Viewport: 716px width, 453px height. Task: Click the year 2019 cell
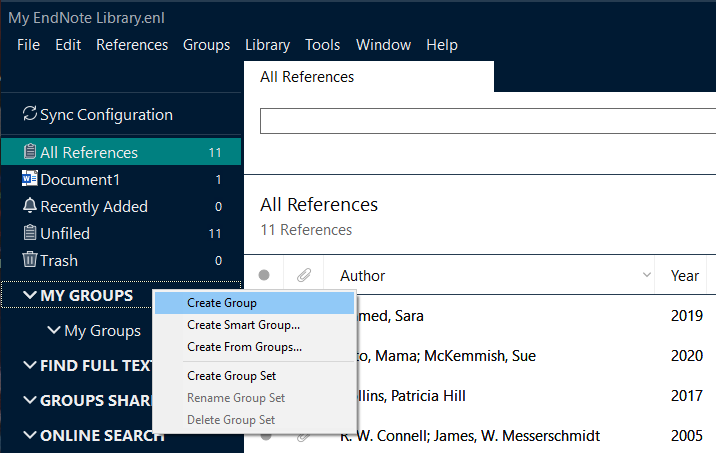click(x=686, y=316)
